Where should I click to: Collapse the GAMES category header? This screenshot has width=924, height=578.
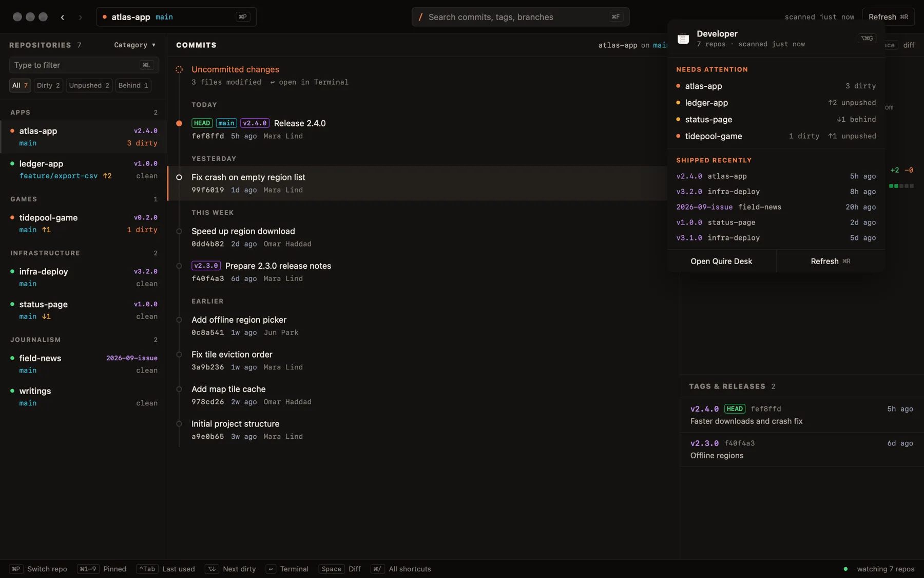(x=84, y=199)
